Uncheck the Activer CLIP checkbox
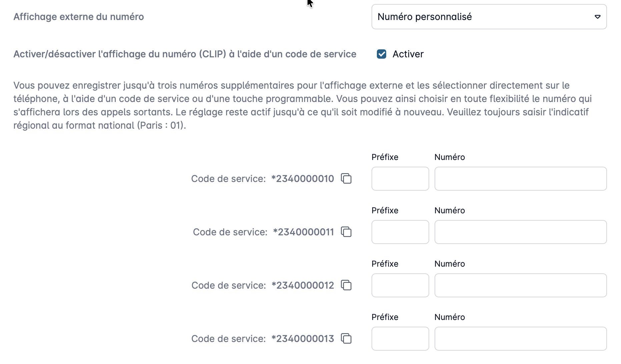Screen dimensions: 621x364 pos(382,54)
